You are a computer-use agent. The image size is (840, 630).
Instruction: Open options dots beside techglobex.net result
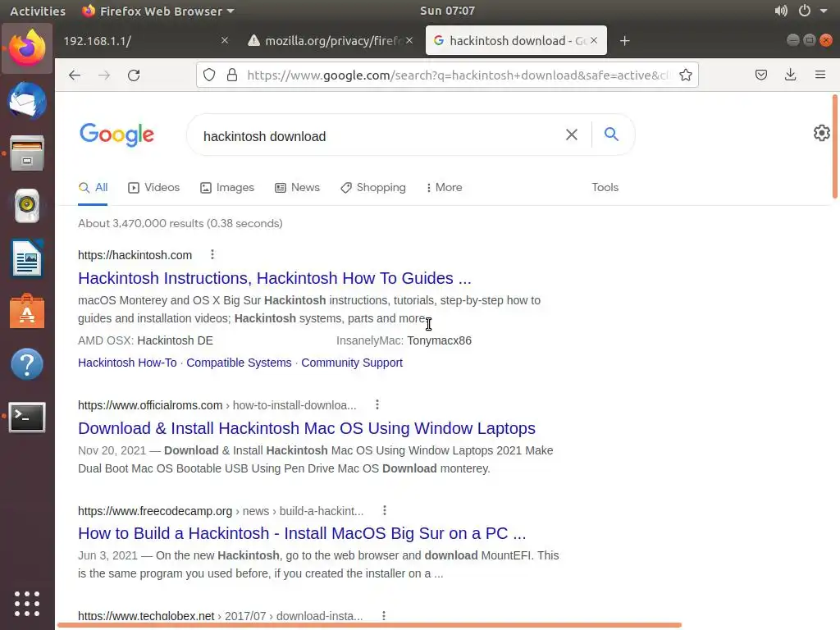tap(384, 615)
